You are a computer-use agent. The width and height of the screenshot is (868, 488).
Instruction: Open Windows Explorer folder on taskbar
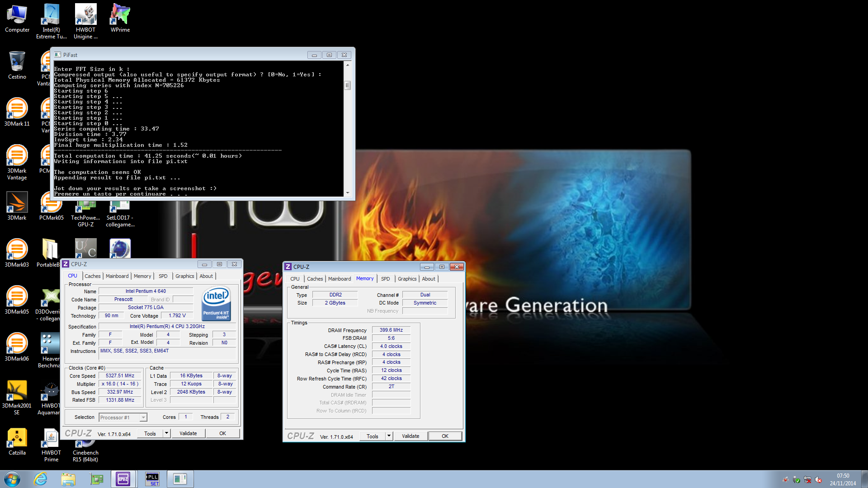coord(68,479)
